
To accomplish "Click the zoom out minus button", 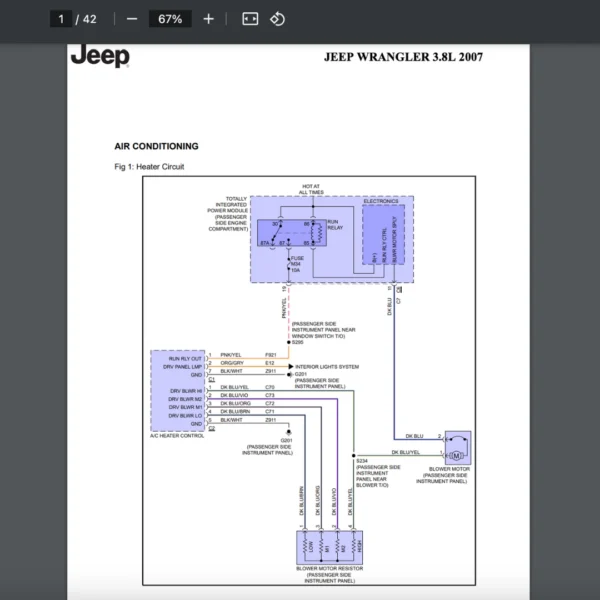I will click(x=132, y=19).
